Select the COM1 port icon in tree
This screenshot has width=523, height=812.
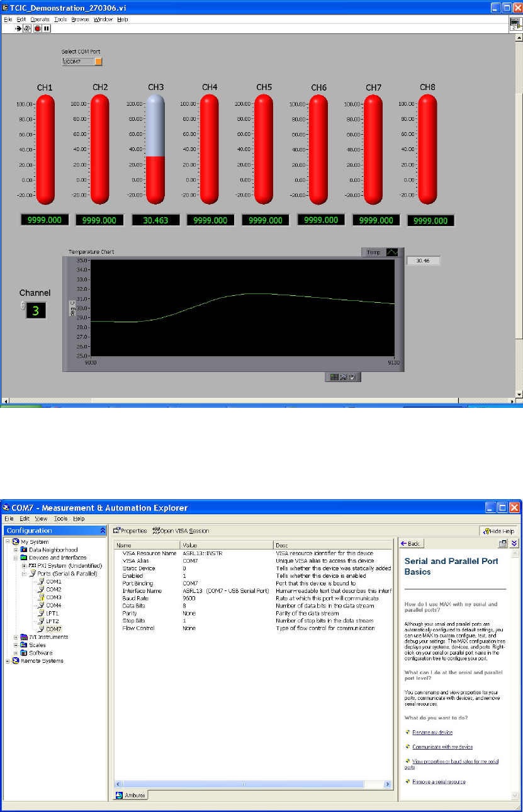[42, 582]
